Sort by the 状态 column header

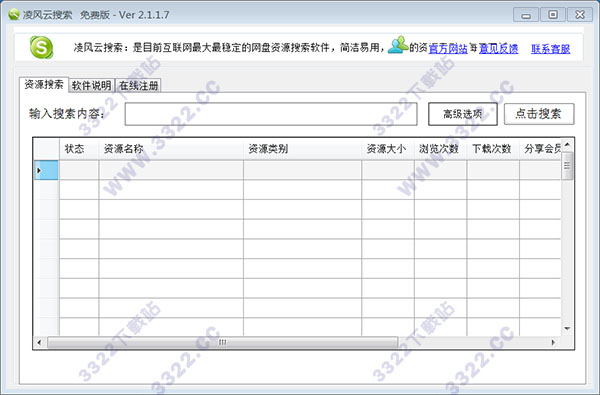pos(79,149)
